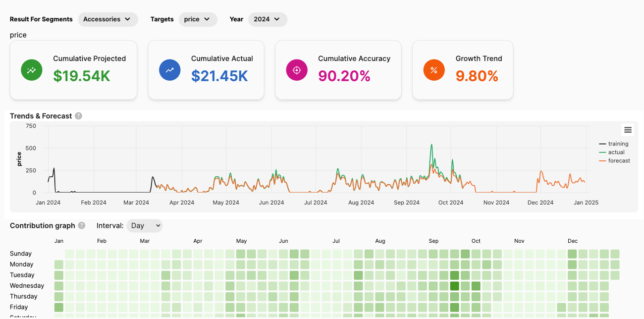Click the Targets label
This screenshot has height=319, width=644.
162,19
